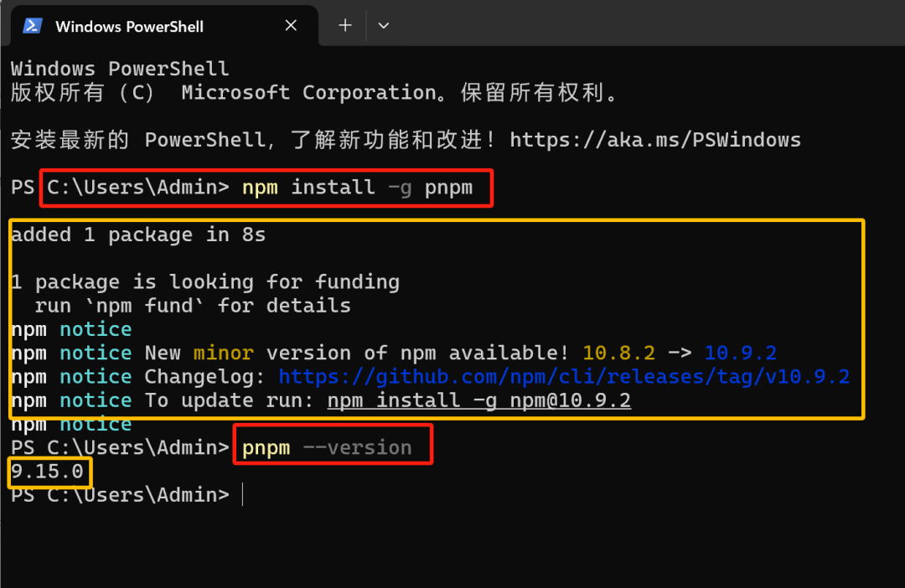
Task: Open the GitHub npm changelog URL
Action: [564, 377]
